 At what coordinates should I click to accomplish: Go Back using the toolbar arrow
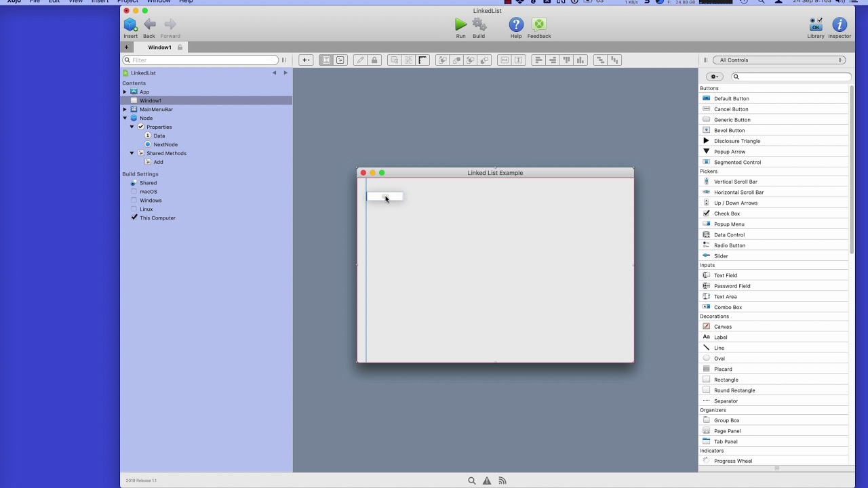point(149,25)
